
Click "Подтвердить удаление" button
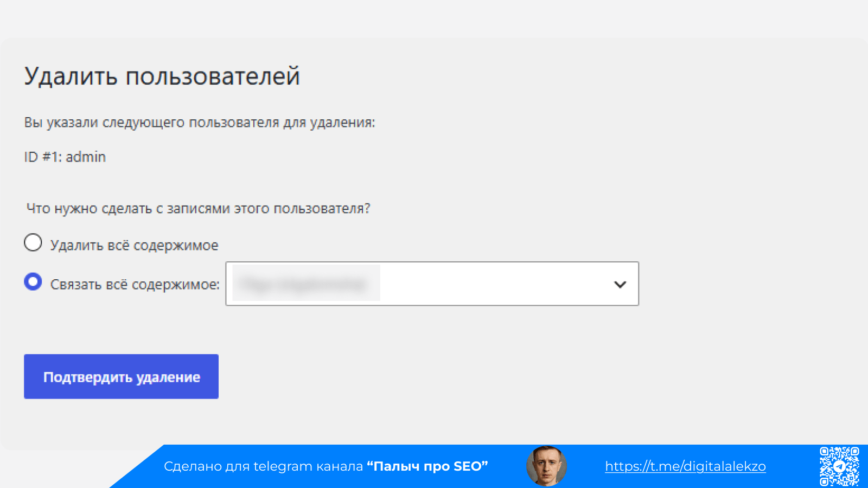click(121, 376)
